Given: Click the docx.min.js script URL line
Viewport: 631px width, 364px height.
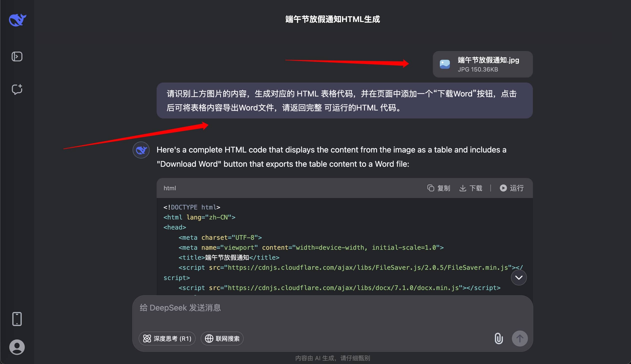Looking at the screenshot, I should tap(340, 288).
